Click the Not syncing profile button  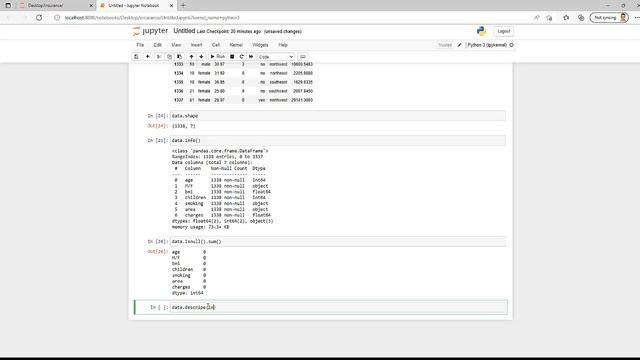coord(609,18)
